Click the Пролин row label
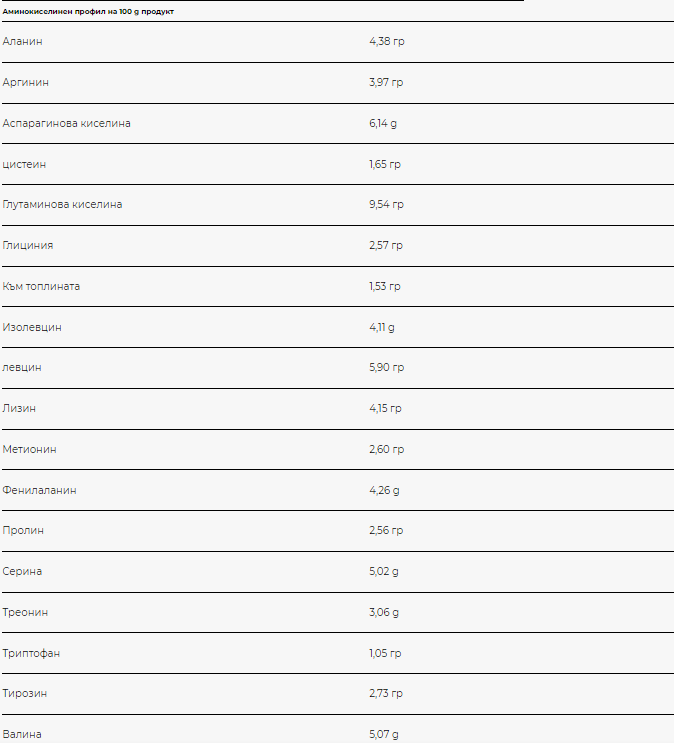Viewport: 674px width, 743px height. click(23, 530)
